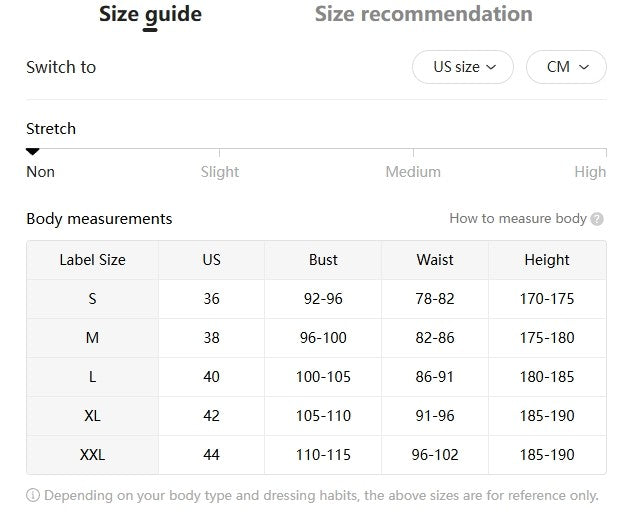Click the Label Size column header
The image size is (632, 527).
(x=92, y=260)
